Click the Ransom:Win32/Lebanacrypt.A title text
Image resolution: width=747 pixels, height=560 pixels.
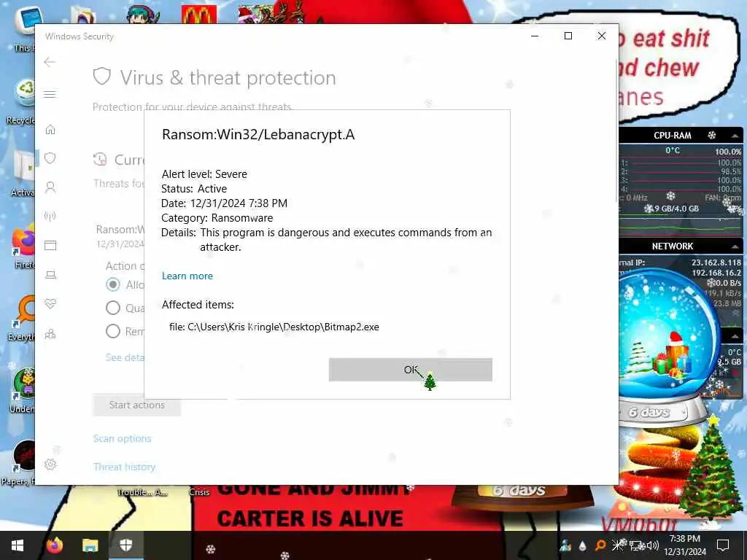(x=258, y=135)
